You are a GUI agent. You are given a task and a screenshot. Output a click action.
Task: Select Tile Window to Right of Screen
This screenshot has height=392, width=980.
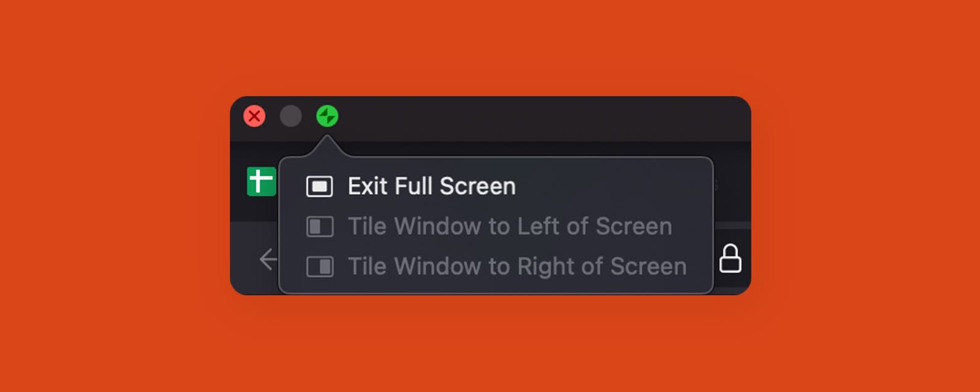517,267
